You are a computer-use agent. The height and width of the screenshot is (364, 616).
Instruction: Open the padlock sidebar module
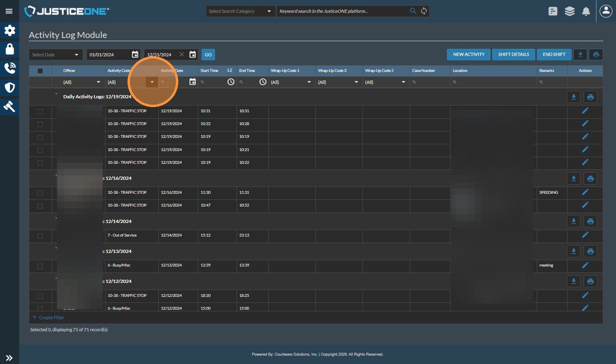(x=10, y=49)
